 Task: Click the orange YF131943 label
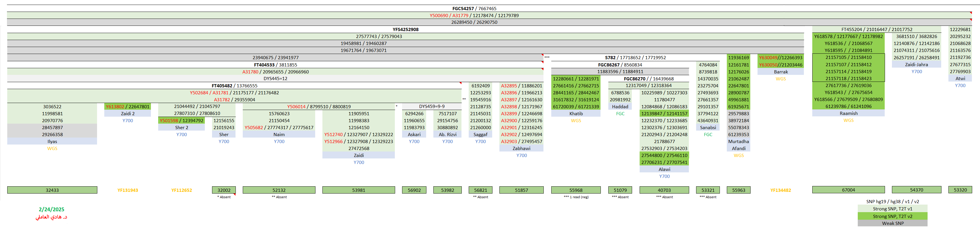pos(127,190)
